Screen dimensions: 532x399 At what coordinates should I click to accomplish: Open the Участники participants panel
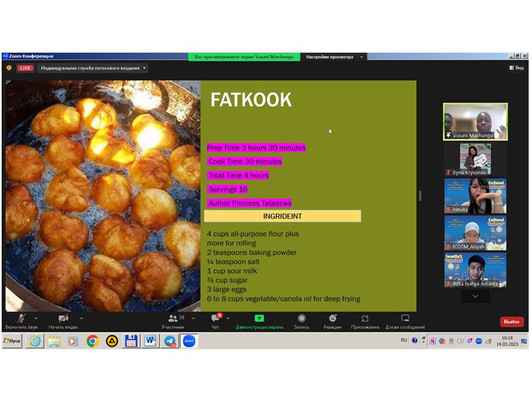pos(173,321)
